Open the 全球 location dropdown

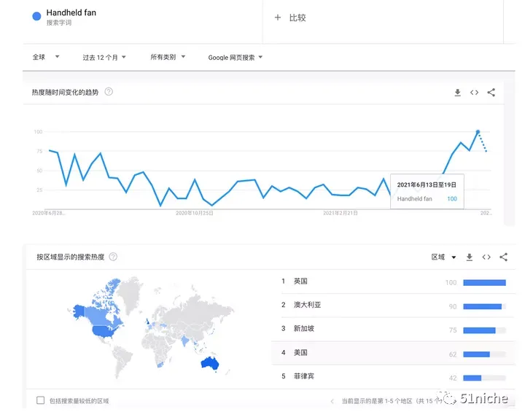coord(46,57)
